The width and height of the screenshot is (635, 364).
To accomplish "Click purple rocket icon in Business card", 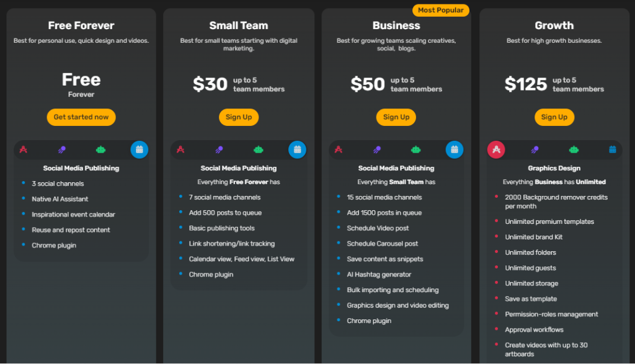I will 377,150.
